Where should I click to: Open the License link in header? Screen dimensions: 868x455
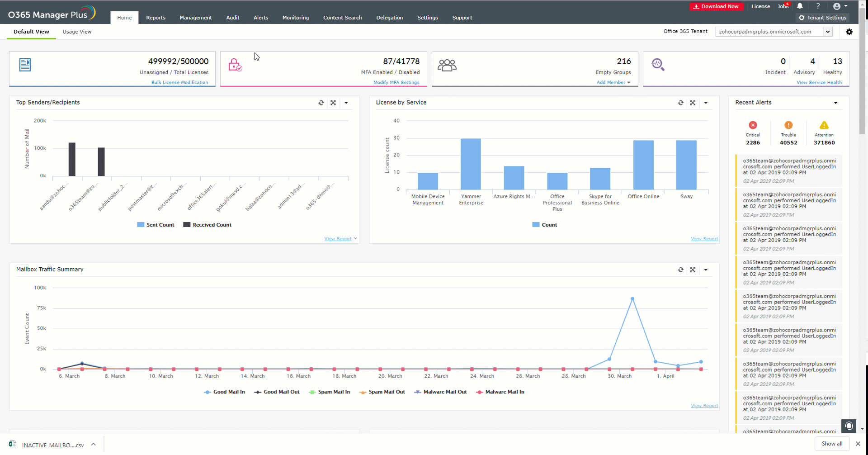click(760, 6)
